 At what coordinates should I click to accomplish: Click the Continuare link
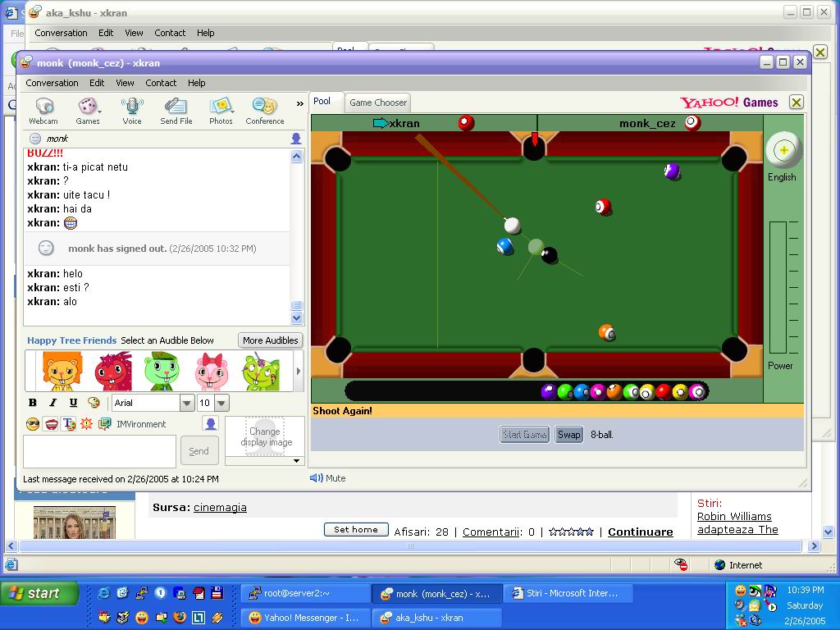[x=640, y=532]
